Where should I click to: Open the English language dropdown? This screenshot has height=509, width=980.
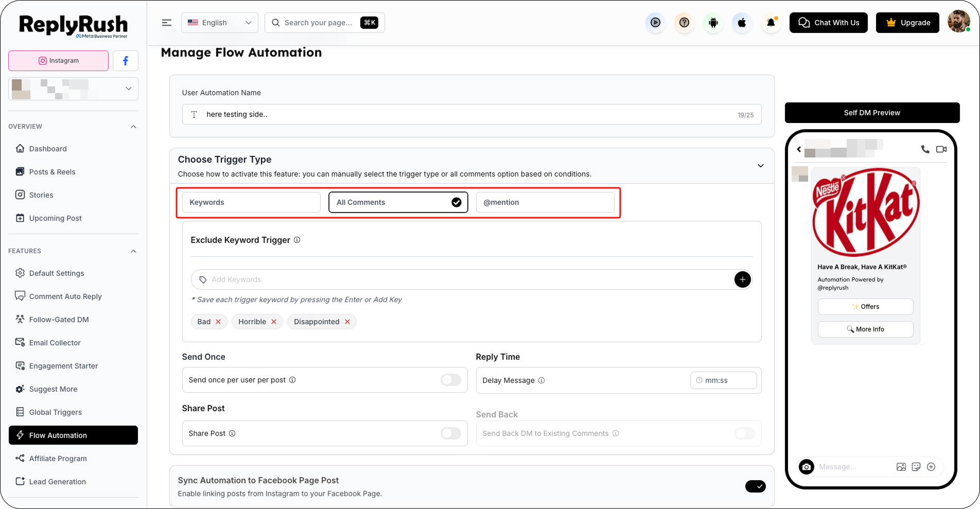[x=220, y=23]
